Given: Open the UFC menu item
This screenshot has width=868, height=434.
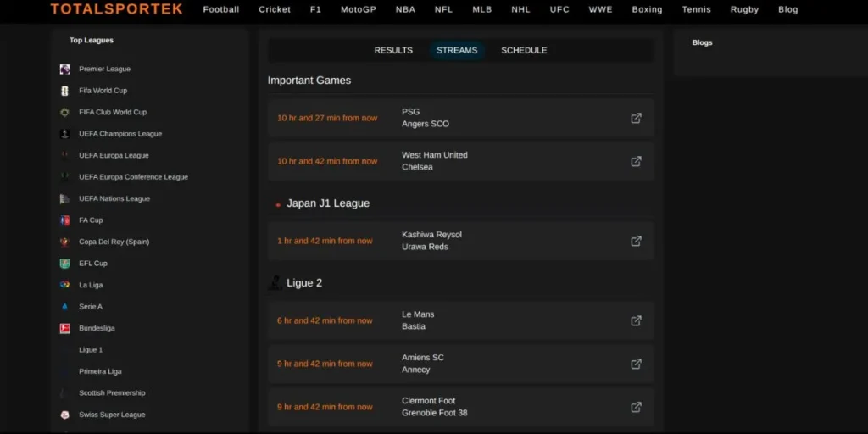Looking at the screenshot, I should point(559,9).
